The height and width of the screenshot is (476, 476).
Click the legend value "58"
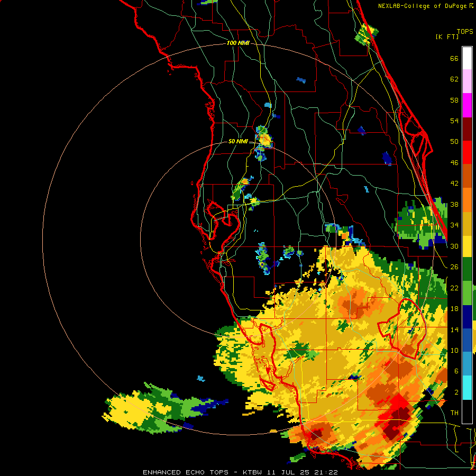tap(454, 100)
